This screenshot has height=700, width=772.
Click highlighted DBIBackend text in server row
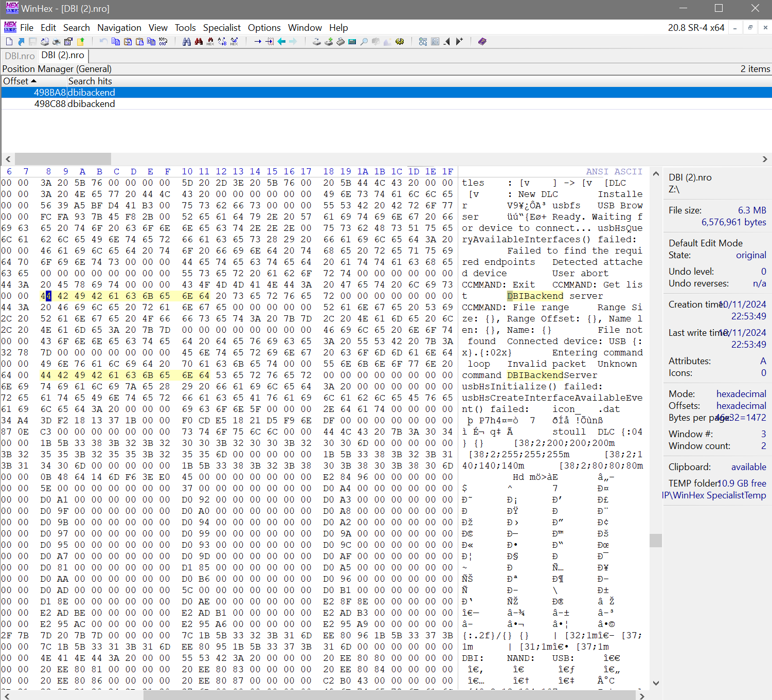click(535, 296)
